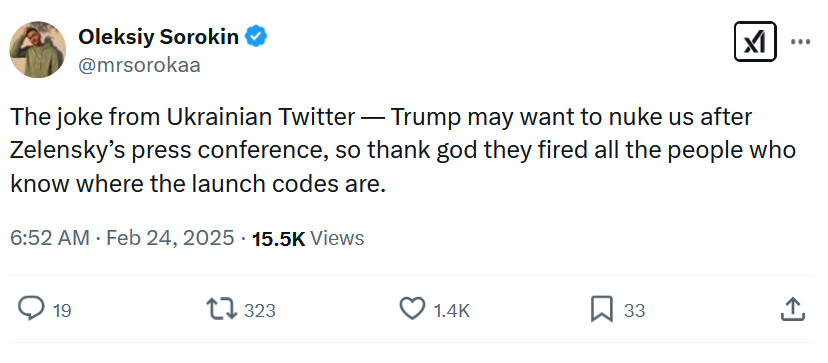Click the 1.4K likes count
Screen dimensions: 828x363
451,311
